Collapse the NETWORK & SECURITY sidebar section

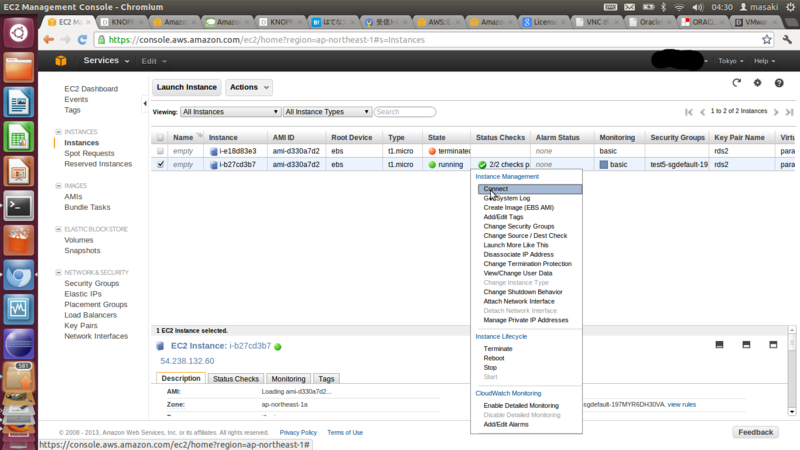pyautogui.click(x=58, y=272)
